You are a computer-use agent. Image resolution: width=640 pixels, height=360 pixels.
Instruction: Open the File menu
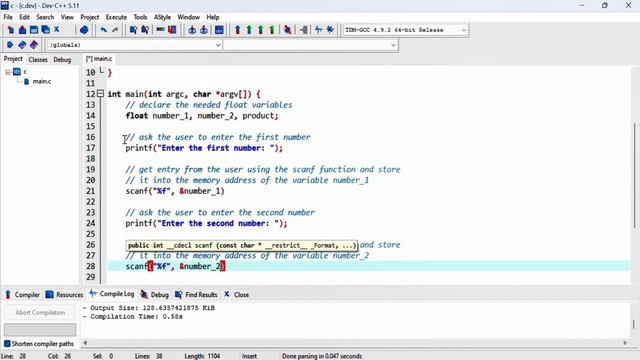pyautogui.click(x=8, y=17)
